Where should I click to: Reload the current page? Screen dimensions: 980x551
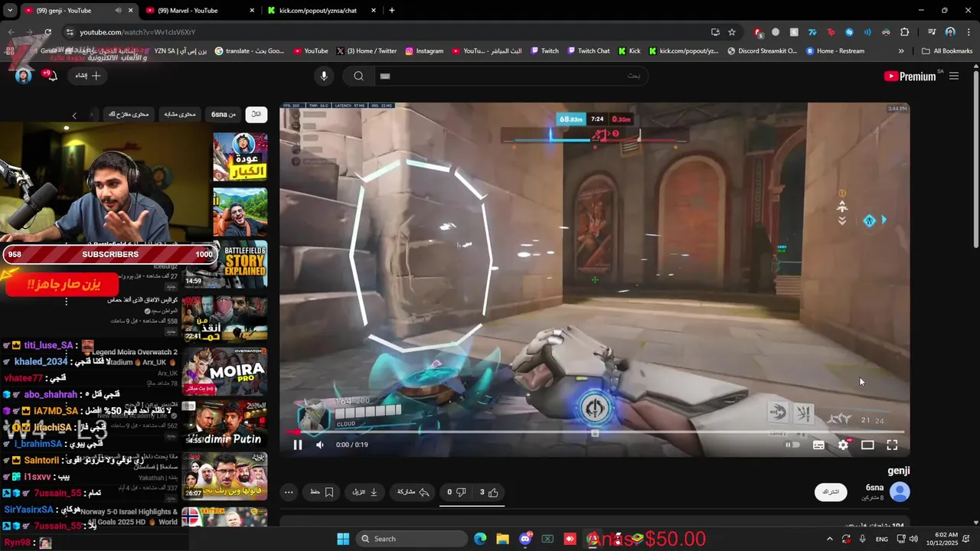[x=47, y=32]
